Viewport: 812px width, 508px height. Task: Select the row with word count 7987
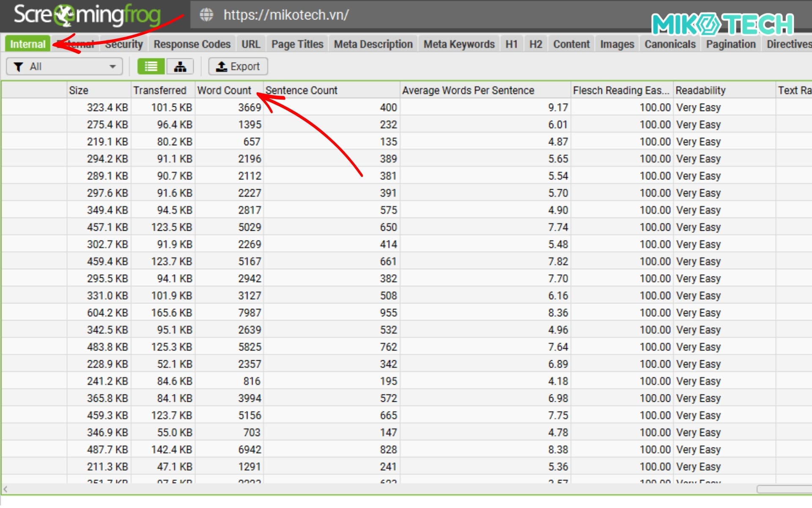250,312
